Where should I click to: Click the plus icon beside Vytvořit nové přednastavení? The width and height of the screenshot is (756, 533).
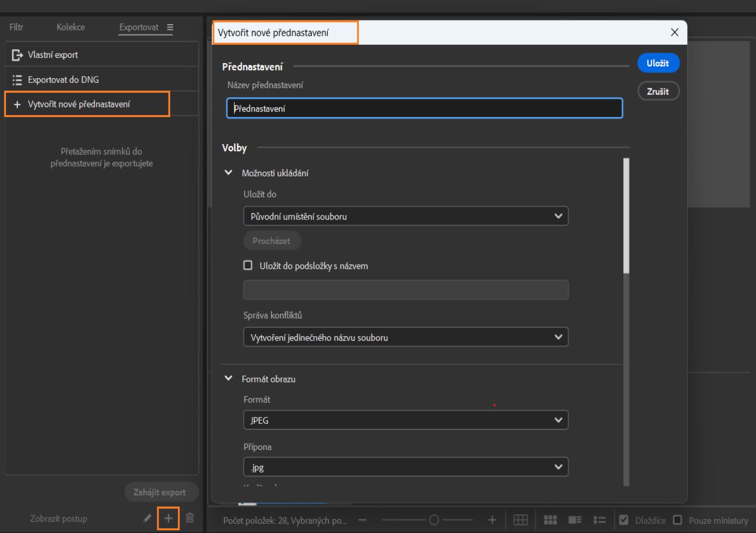point(17,104)
